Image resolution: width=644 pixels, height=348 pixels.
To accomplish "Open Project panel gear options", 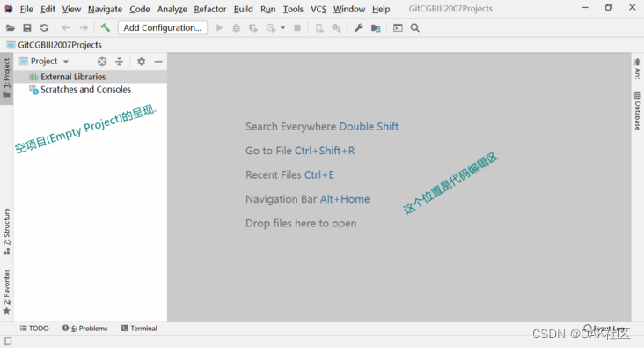I will pyautogui.click(x=142, y=62).
